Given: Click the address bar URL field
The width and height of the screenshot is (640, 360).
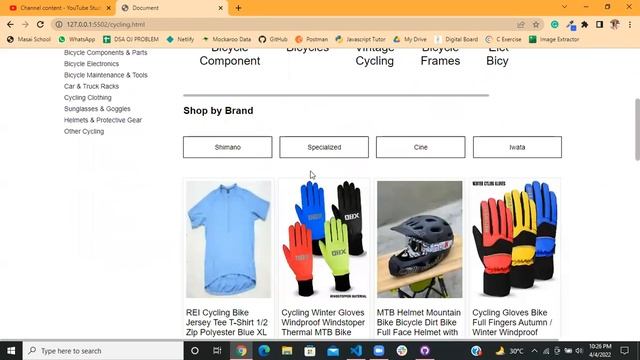Looking at the screenshot, I should 286,24.
